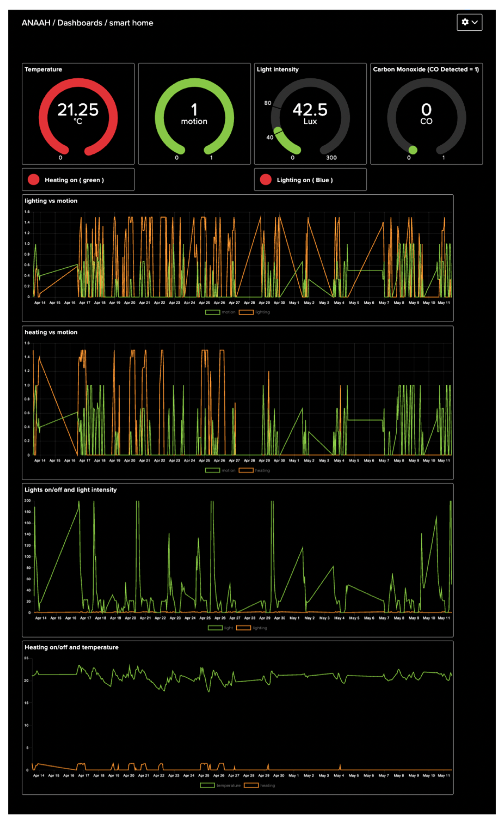Screen dimensions: 504x824
Task: Click the red Lighting on indicator dot
Action: coord(265,180)
